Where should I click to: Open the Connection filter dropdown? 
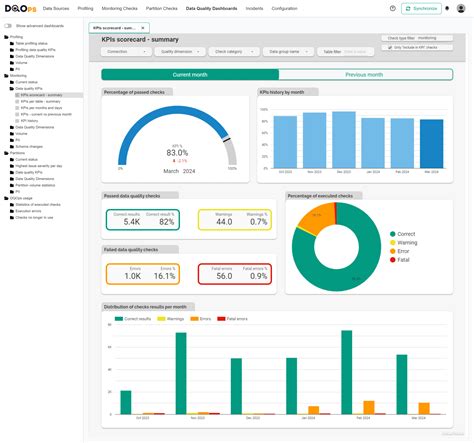pos(126,52)
